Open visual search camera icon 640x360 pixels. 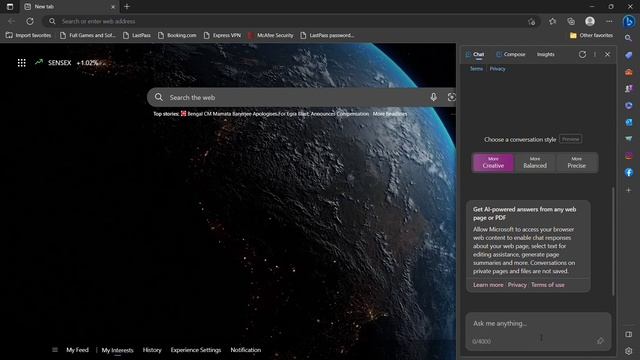coord(451,97)
